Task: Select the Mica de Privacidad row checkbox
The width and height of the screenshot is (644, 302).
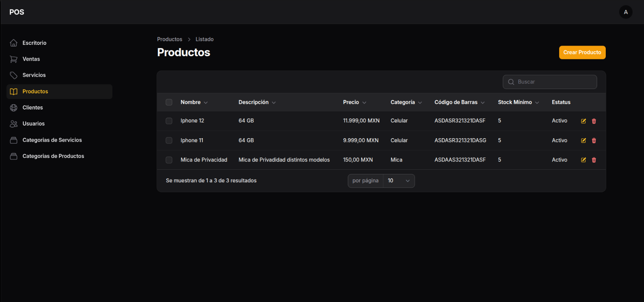Action: point(169,160)
